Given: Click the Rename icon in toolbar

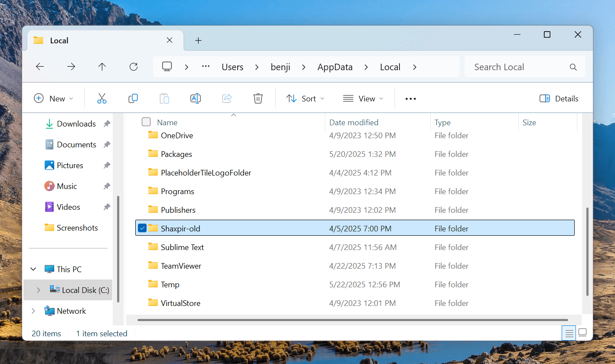Looking at the screenshot, I should click(x=196, y=98).
